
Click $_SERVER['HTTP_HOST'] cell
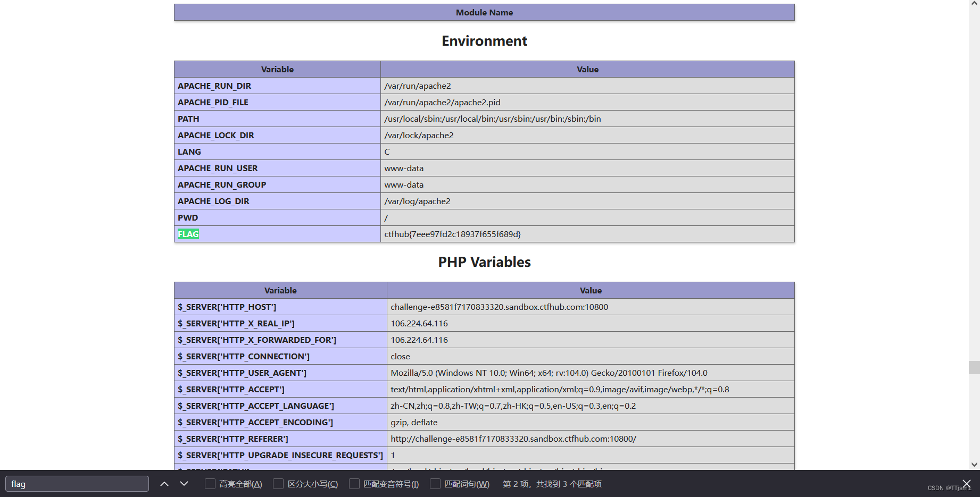click(x=280, y=307)
